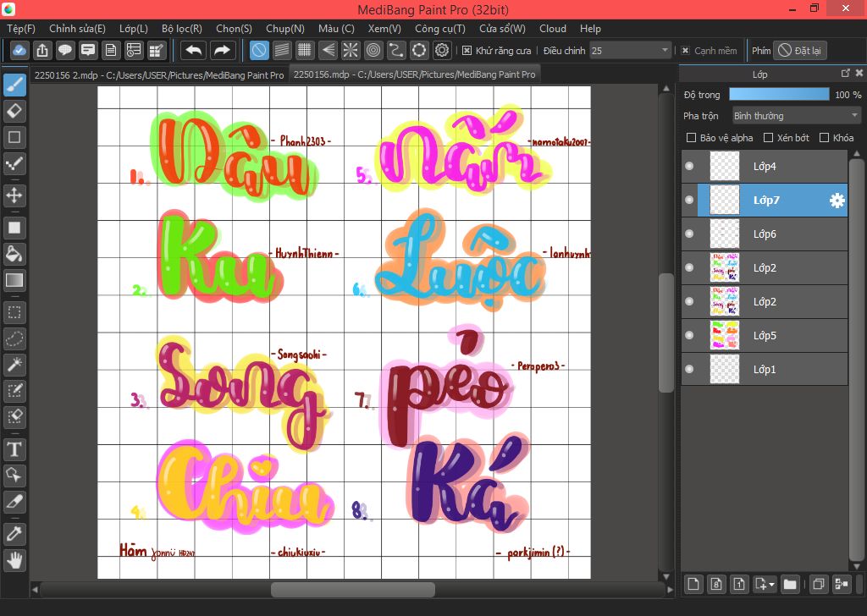
Task: Open Cửa sổ(W) menu
Action: [x=502, y=29]
